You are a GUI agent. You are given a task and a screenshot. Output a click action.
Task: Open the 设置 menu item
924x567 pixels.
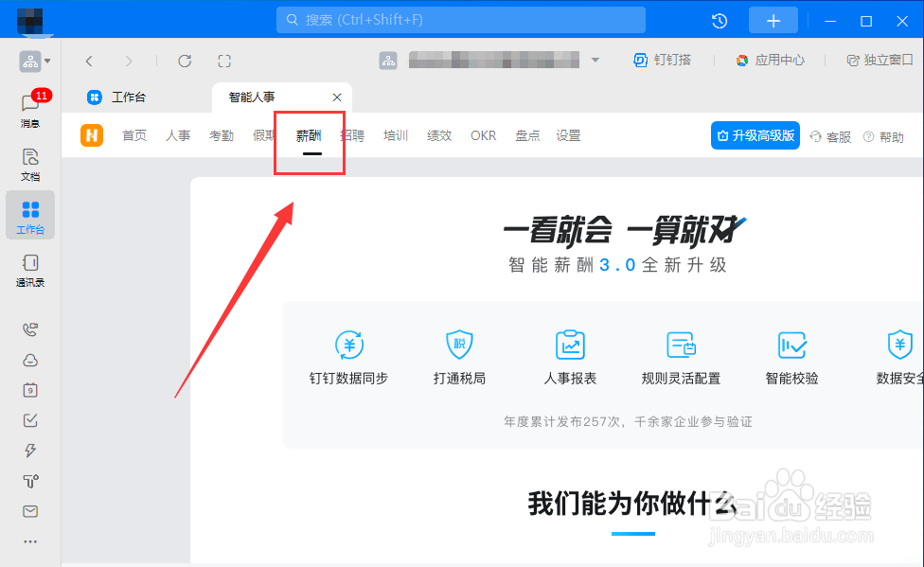click(x=568, y=135)
